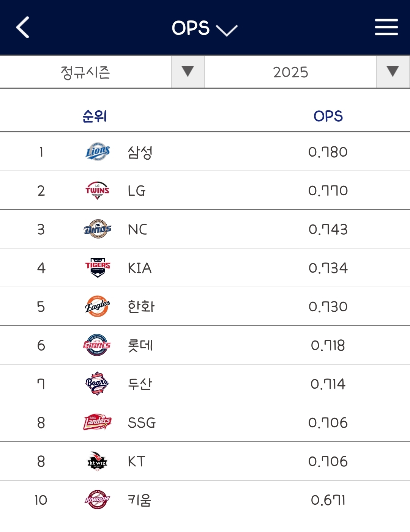410x532 pixels.
Task: Click the KIA Tigers team logo
Action: pyautogui.click(x=98, y=268)
